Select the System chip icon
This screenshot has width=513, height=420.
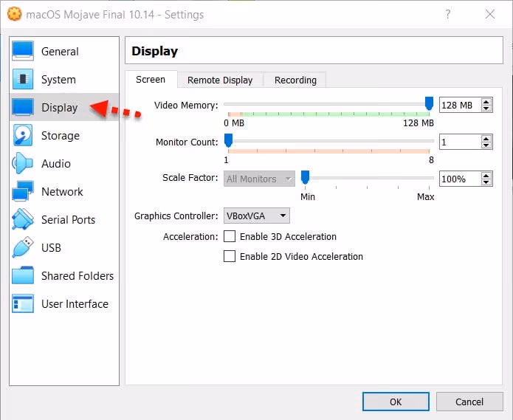23,79
